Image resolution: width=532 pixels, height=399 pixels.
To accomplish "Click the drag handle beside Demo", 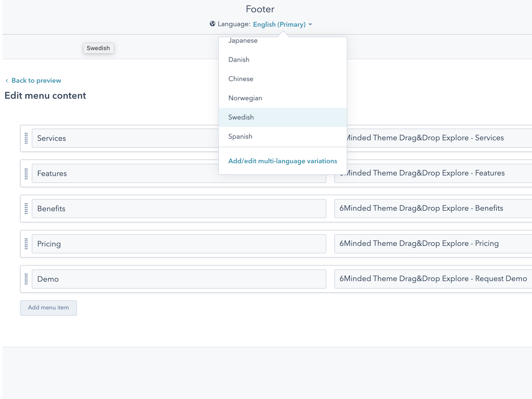I will click(x=26, y=279).
